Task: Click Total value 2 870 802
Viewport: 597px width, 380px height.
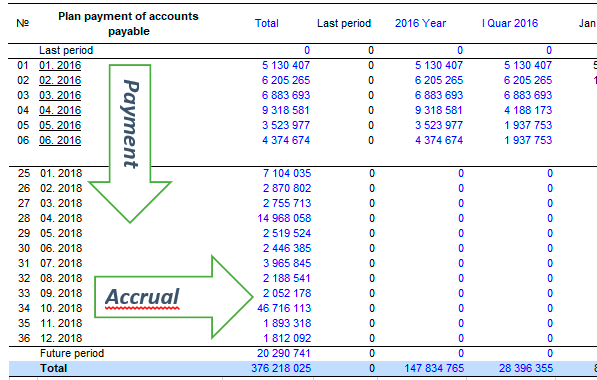Action: coord(287,188)
